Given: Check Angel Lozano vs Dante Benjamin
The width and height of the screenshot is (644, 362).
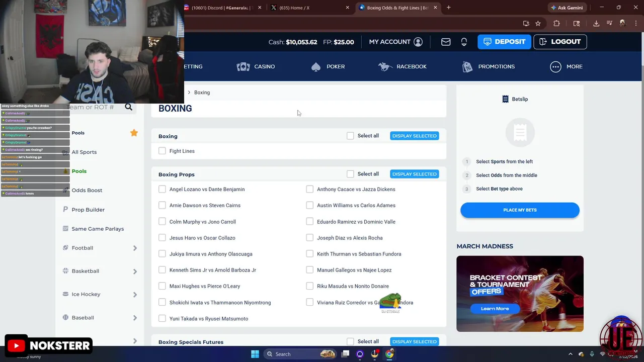Looking at the screenshot, I should coord(162,189).
